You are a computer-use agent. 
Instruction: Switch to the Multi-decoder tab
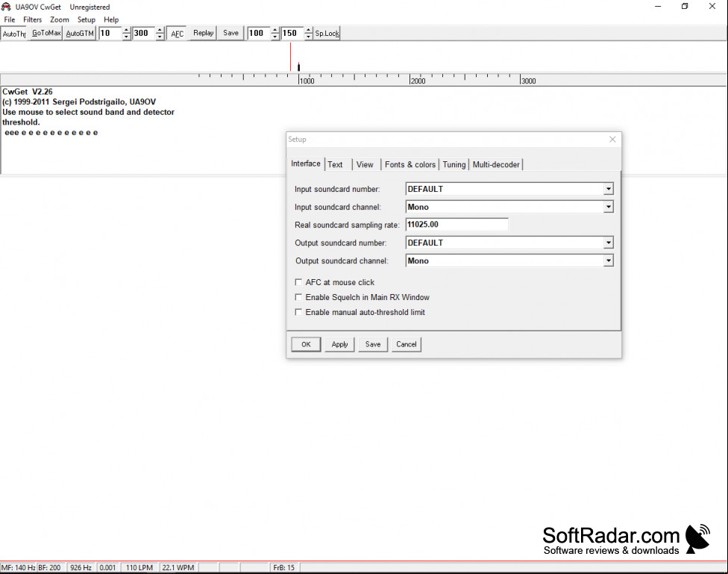496,164
